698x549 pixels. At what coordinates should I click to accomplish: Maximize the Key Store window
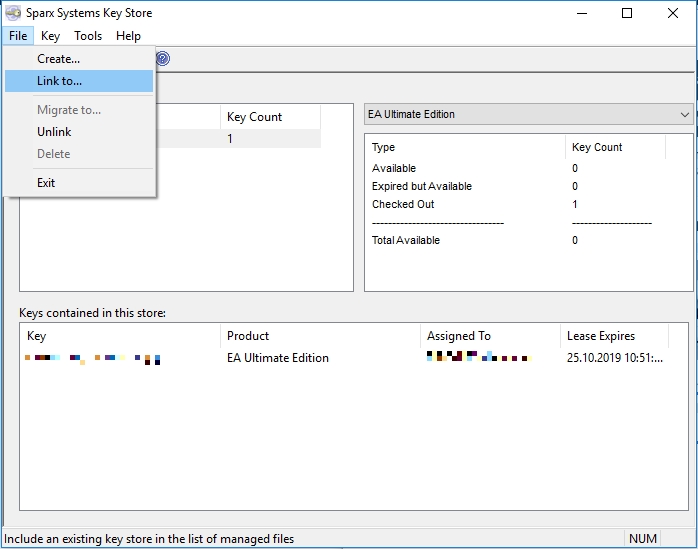(627, 13)
